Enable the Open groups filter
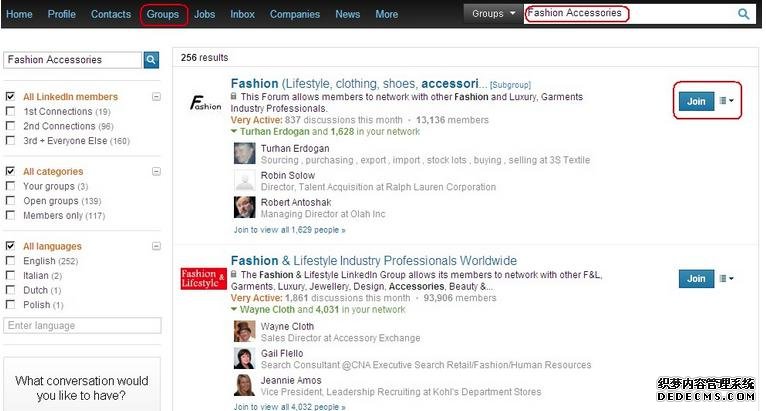766x411 pixels. [10, 201]
